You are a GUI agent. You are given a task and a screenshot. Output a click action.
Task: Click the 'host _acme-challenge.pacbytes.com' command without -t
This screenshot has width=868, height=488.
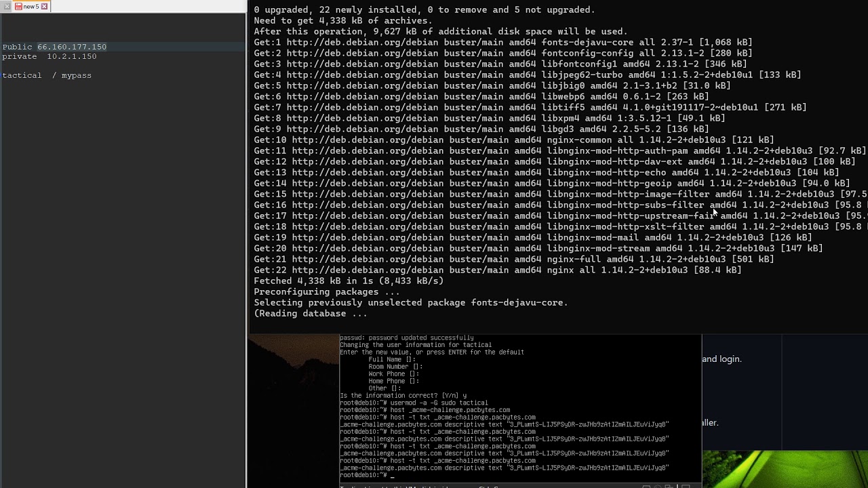pyautogui.click(x=425, y=410)
